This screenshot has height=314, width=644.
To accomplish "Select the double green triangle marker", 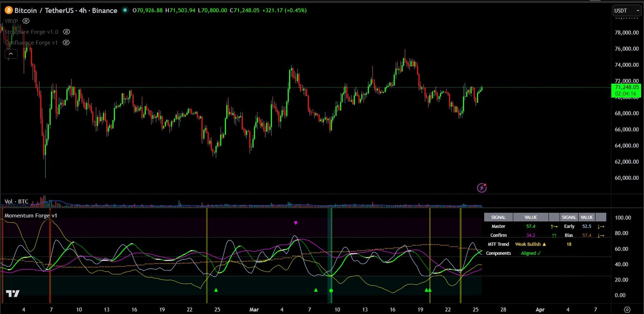I will click(428, 290).
